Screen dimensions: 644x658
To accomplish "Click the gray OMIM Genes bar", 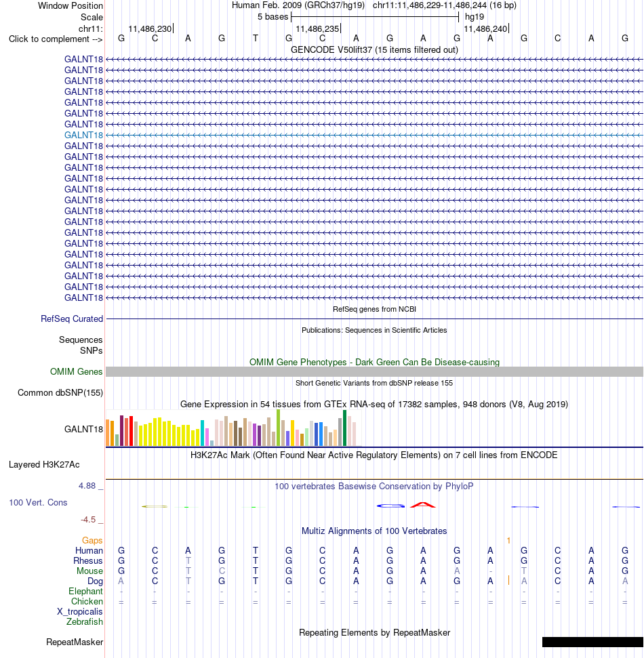I will click(x=374, y=372).
